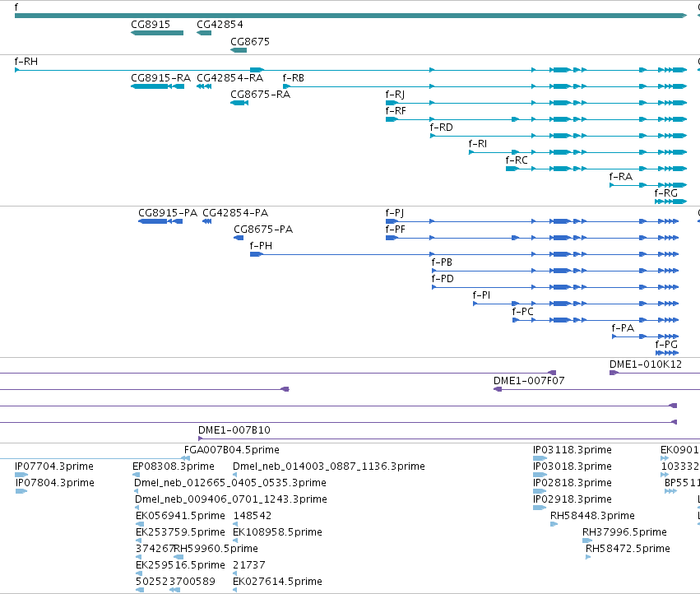Select the 21737 feature label
This screenshot has height=594, width=700.
249,565
